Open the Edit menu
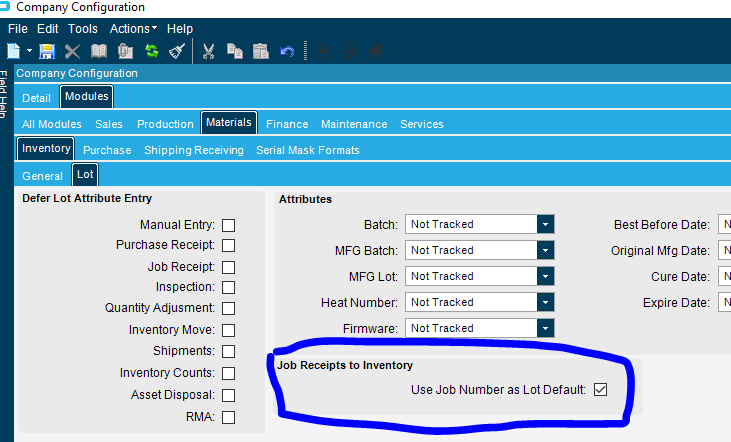Screen dimensions: 731x442 point(48,29)
